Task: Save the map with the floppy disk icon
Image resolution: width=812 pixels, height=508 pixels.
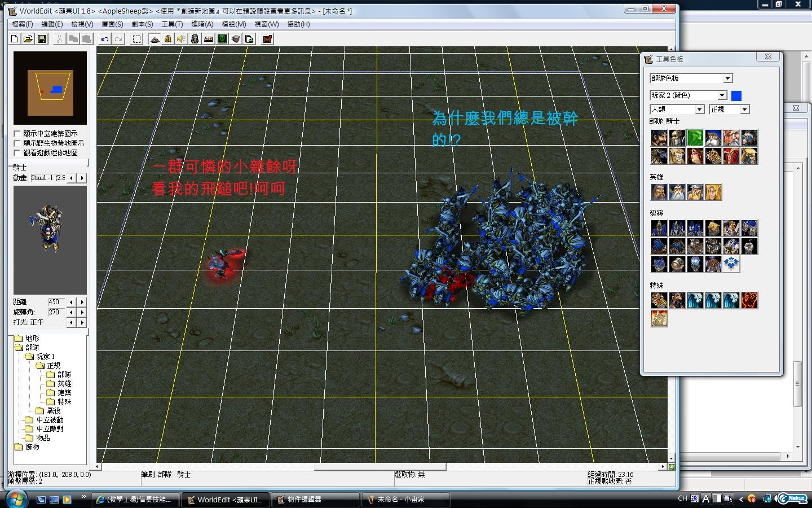Action: coord(41,39)
